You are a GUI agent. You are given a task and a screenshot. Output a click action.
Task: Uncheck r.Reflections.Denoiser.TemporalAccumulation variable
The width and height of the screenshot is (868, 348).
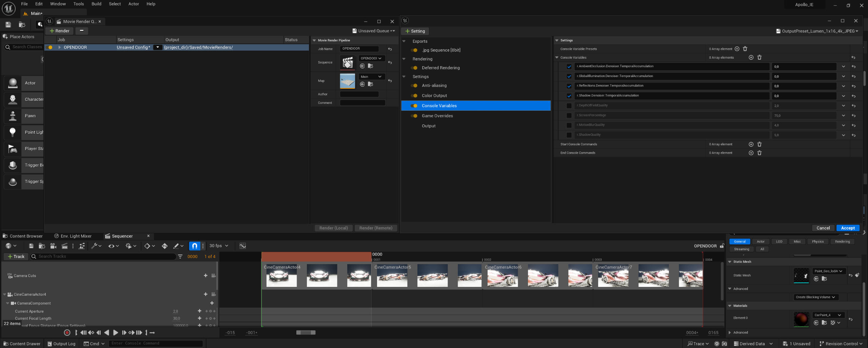[x=569, y=86]
